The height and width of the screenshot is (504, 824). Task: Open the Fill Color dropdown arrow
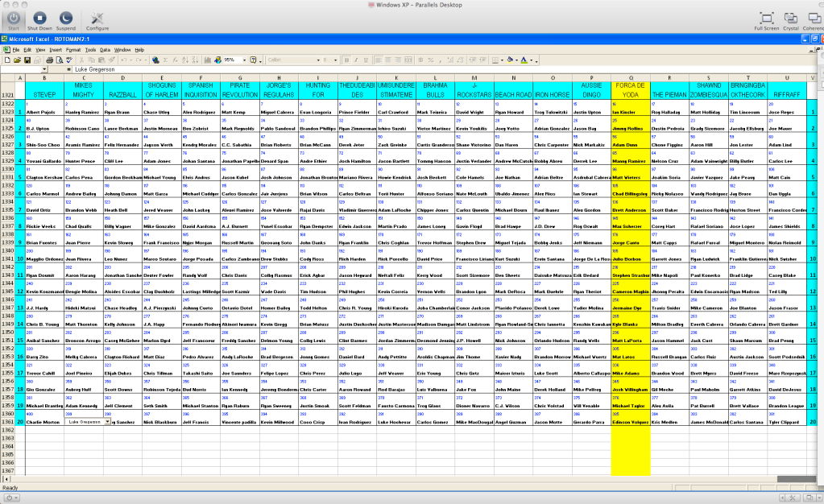(516, 60)
